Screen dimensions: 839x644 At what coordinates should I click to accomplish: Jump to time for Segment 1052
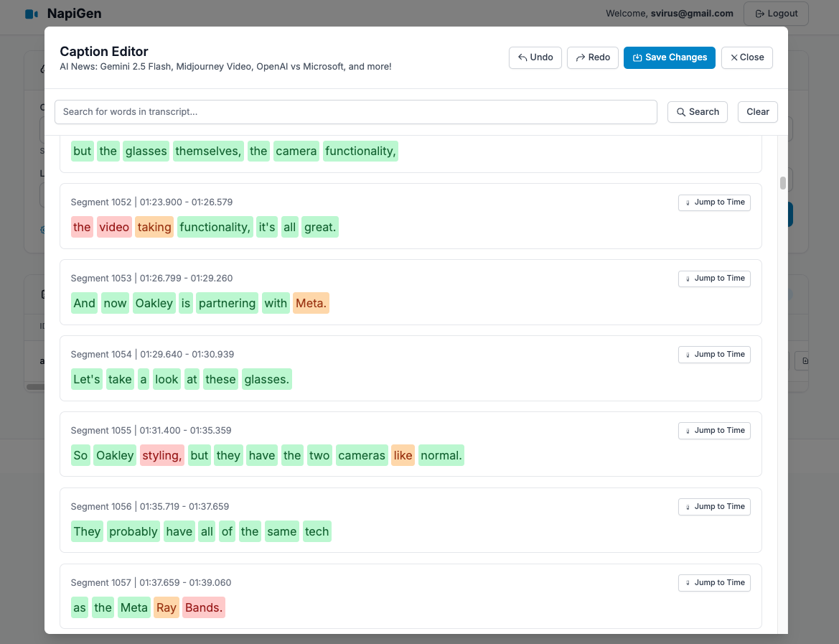point(714,202)
